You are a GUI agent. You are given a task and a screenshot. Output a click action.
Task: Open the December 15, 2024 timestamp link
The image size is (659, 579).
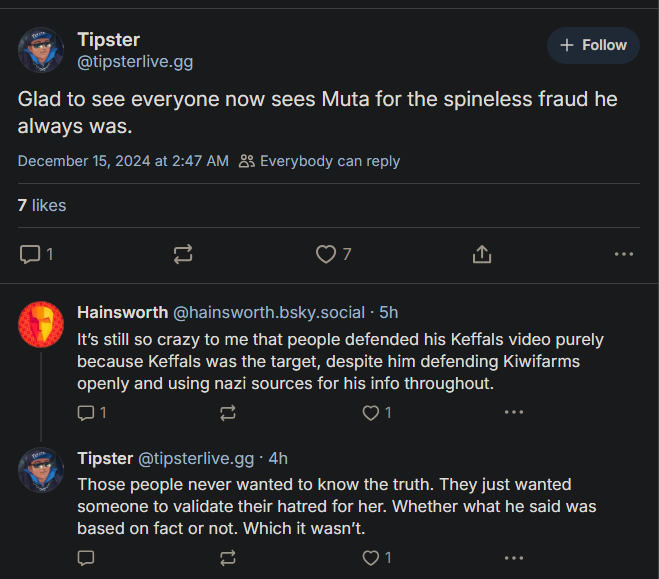123,161
